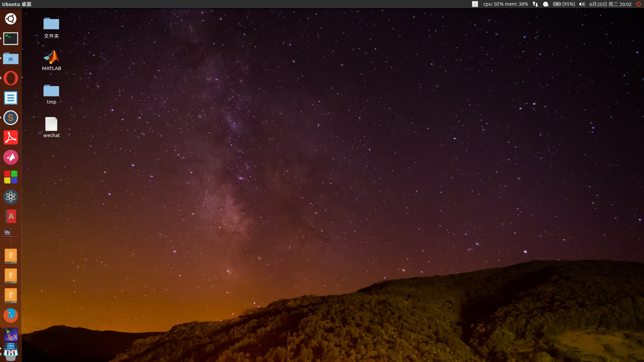644x362 pixels.
Task: Open the sound volume indicator
Action: click(582, 4)
